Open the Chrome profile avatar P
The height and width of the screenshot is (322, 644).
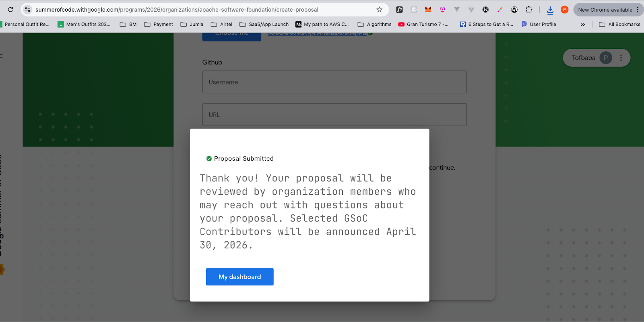(x=565, y=10)
